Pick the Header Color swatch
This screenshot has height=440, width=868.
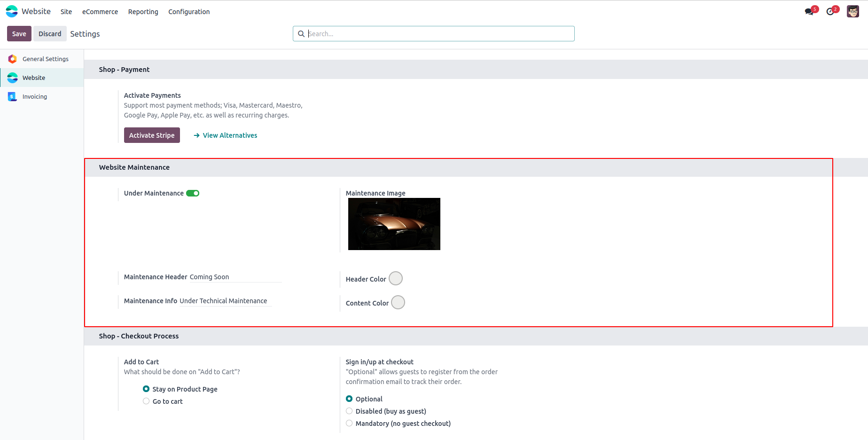[x=396, y=278]
